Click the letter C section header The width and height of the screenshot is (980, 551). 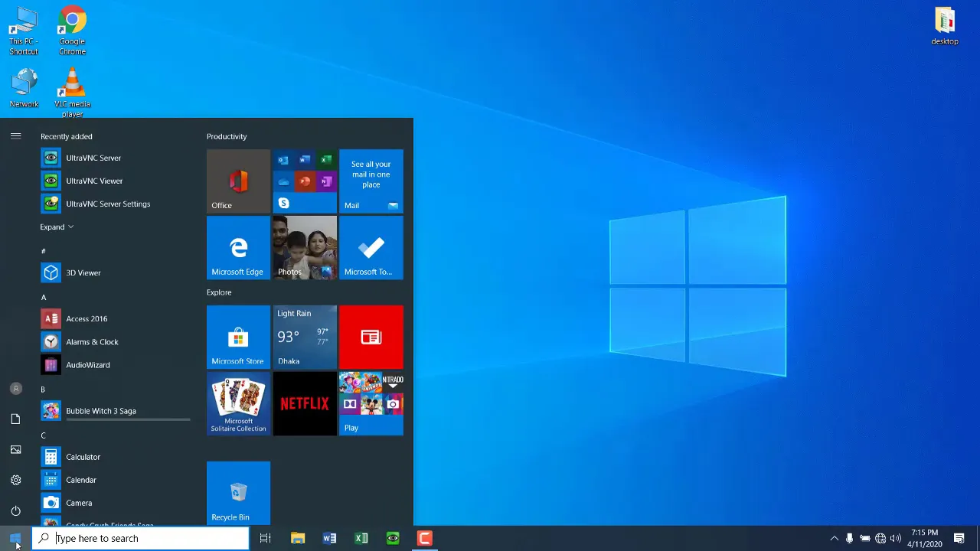43,435
